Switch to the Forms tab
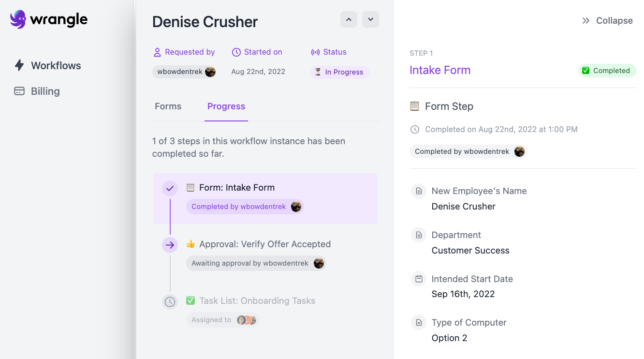The width and height of the screenshot is (644, 359). tap(168, 106)
